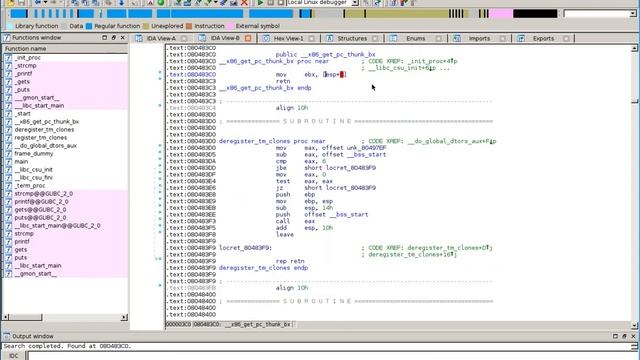Click the functions list scroll right arrow
The image size is (640, 360).
tap(124, 317)
